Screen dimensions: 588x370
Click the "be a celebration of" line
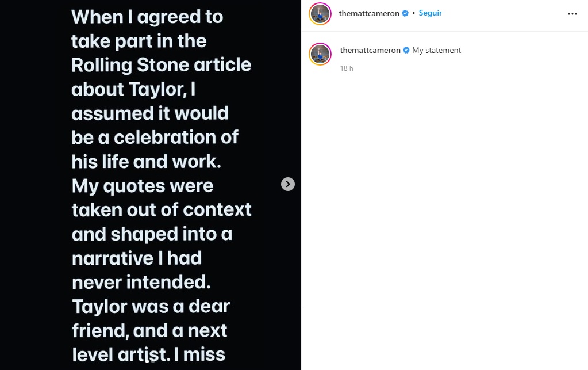click(155, 138)
